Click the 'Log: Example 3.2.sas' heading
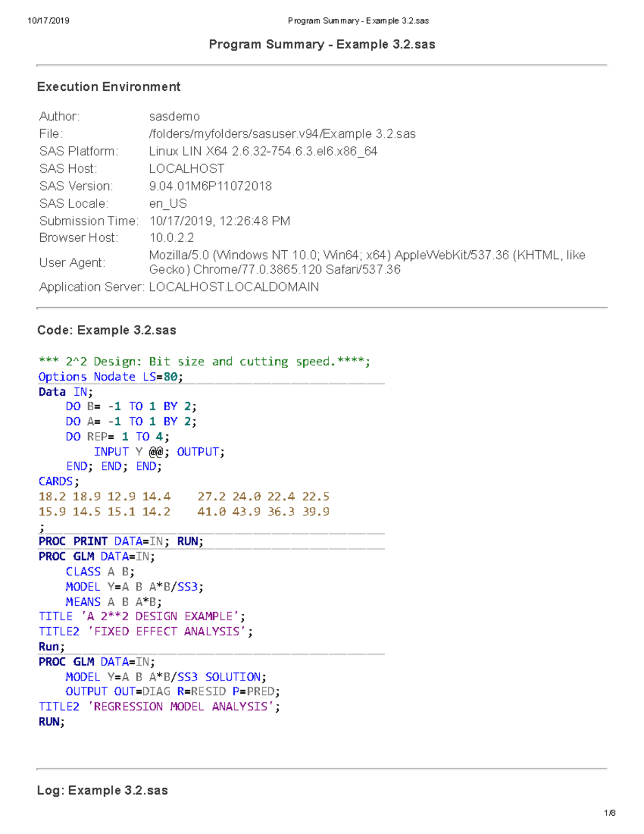 click(103, 791)
